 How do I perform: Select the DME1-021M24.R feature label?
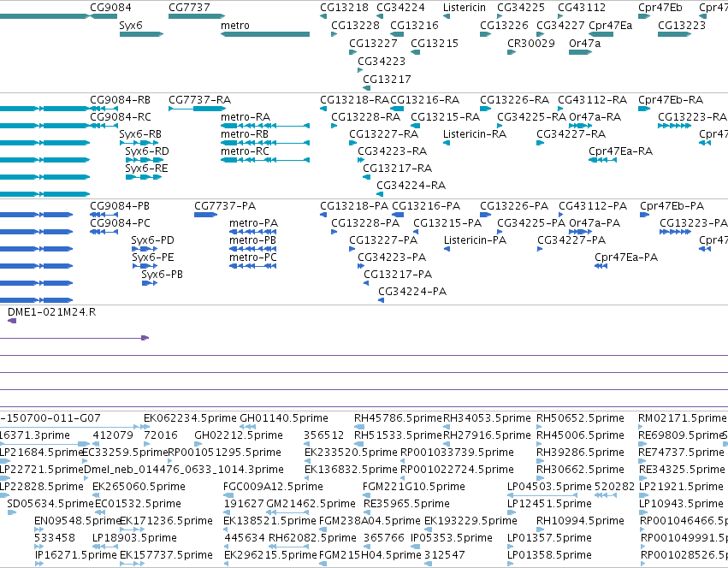52,312
